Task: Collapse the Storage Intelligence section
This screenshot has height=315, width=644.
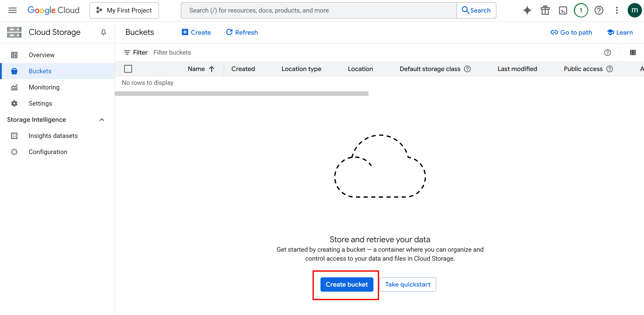Action: coord(102,120)
